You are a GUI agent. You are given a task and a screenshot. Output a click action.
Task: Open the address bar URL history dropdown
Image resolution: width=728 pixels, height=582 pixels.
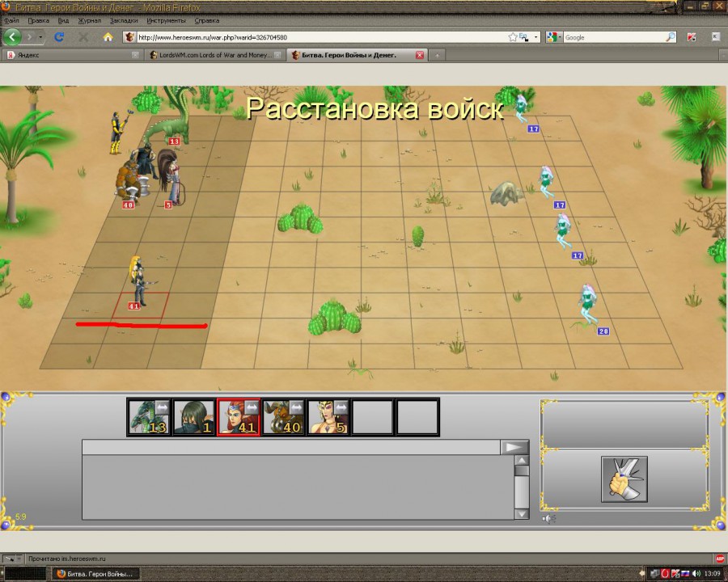[536, 37]
